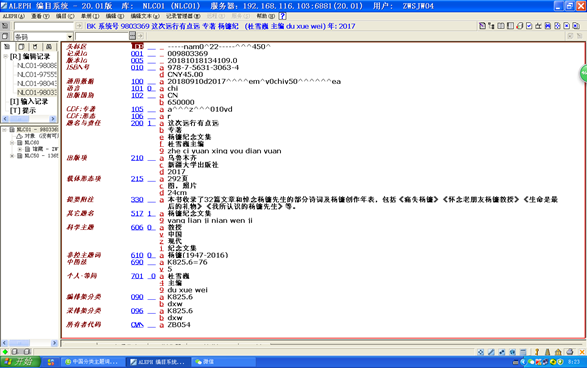Click the house icon in bottom status bar
The height and width of the screenshot is (368, 587).
558,352
